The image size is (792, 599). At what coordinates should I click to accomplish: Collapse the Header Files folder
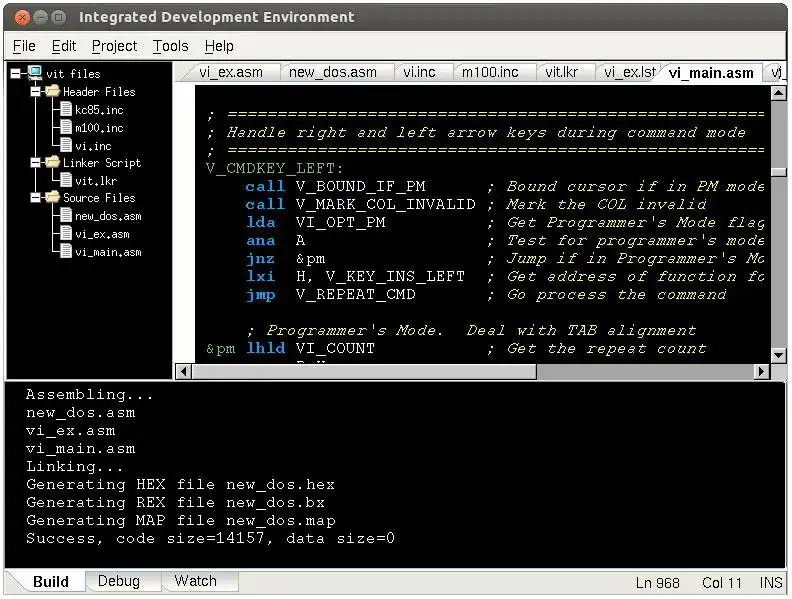coord(35,91)
